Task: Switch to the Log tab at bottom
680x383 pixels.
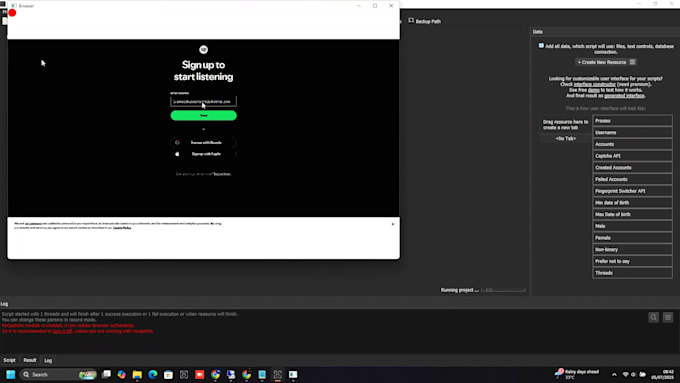Action: pyautogui.click(x=48, y=360)
